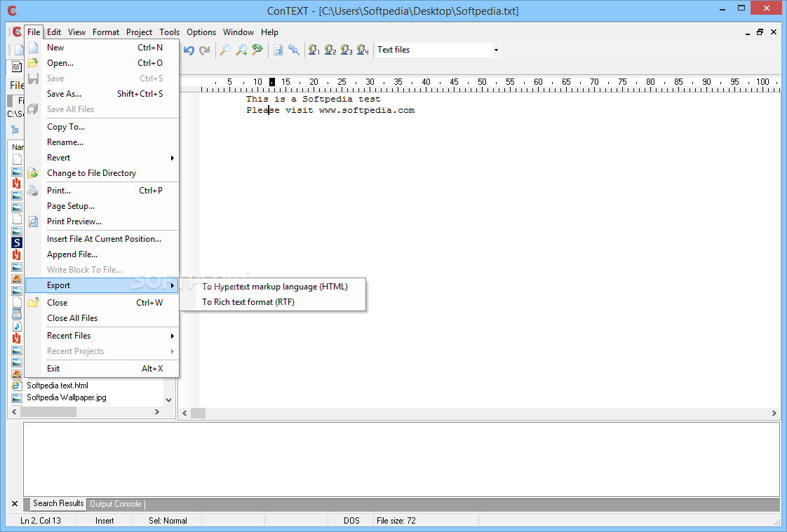The width and height of the screenshot is (787, 532).
Task: Select the music note file icon in list
Action: pos(17,327)
